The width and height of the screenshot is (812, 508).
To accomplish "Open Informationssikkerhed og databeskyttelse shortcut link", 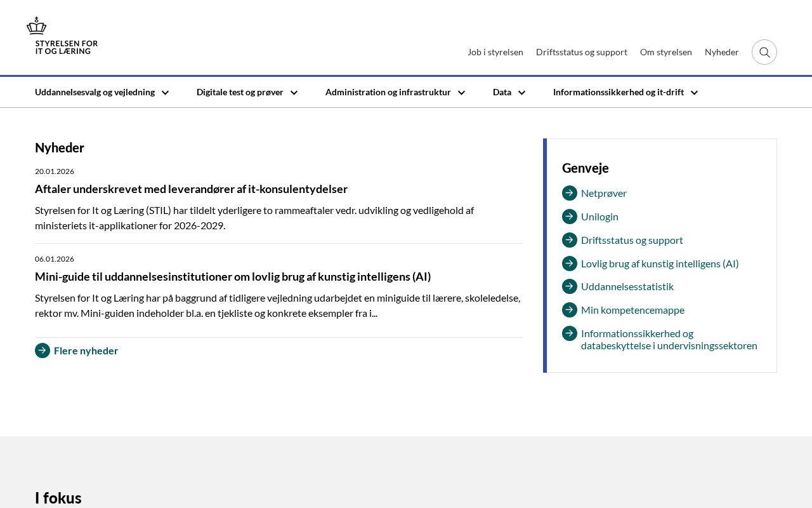I will pyautogui.click(x=669, y=340).
